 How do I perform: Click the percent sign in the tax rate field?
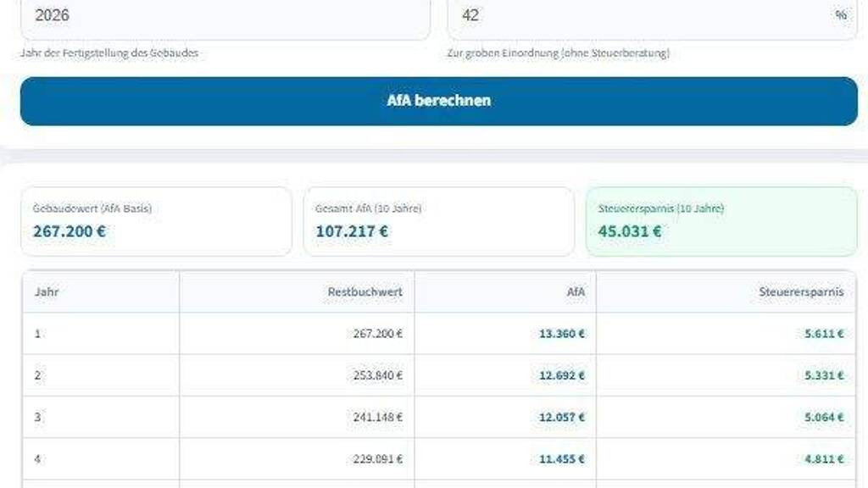841,15
